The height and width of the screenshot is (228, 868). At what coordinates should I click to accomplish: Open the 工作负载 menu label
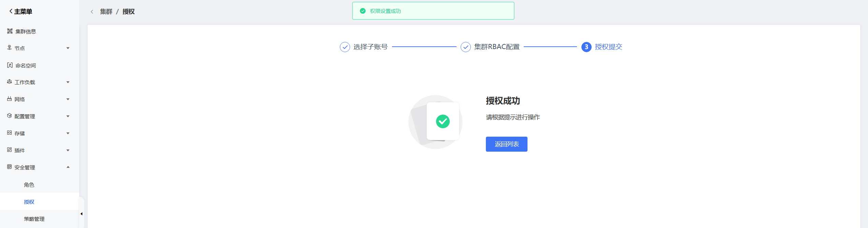(x=25, y=82)
